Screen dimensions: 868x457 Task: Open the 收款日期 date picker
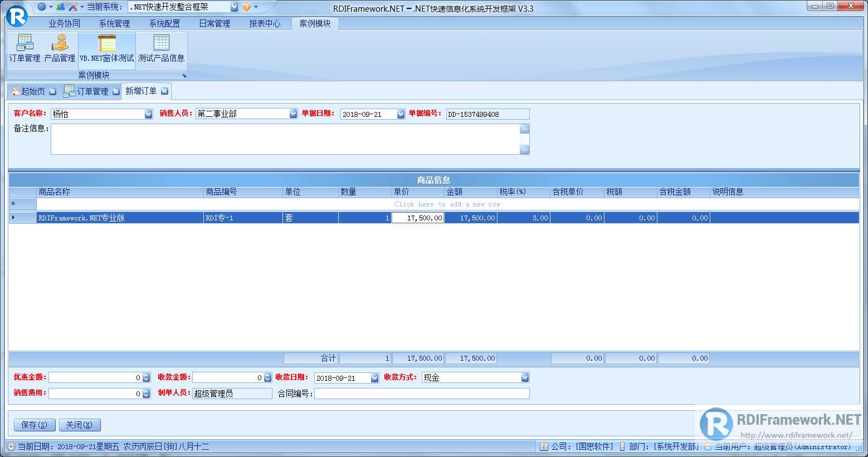[x=374, y=378]
